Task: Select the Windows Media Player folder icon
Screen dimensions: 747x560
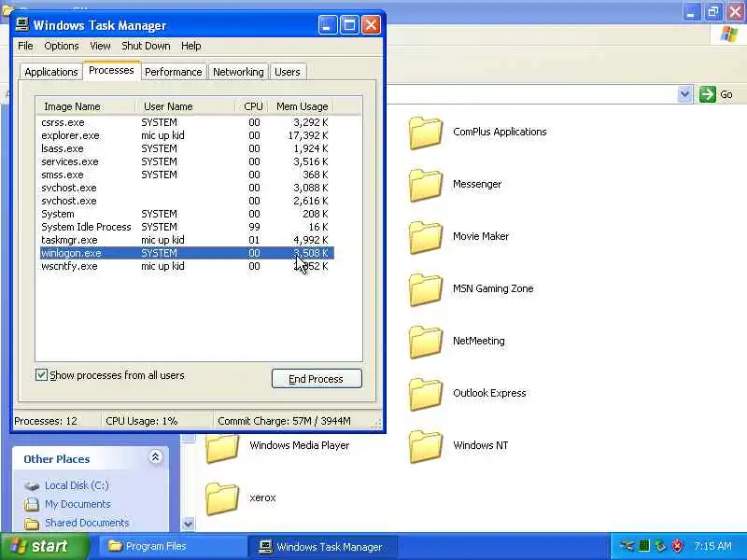Action: pyautogui.click(x=222, y=448)
